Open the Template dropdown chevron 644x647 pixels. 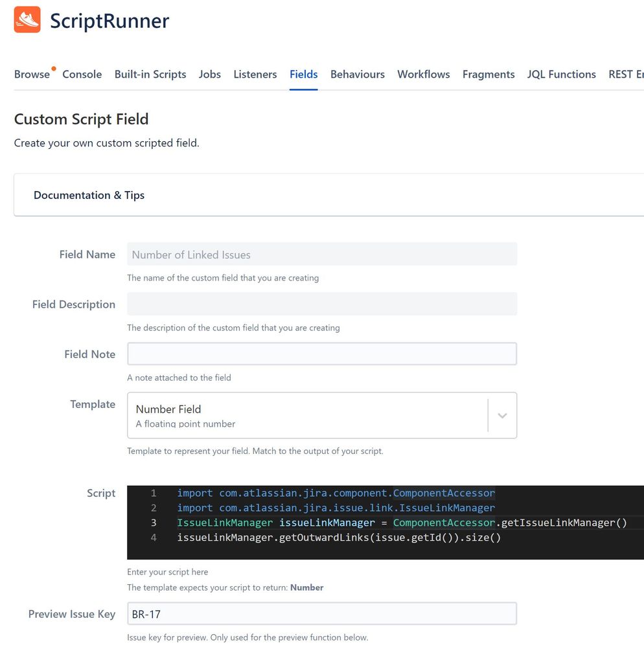[x=502, y=415]
